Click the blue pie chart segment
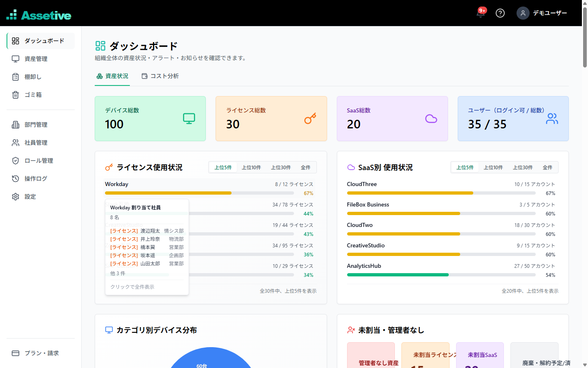Image resolution: width=588 pixels, height=368 pixels. point(211,359)
